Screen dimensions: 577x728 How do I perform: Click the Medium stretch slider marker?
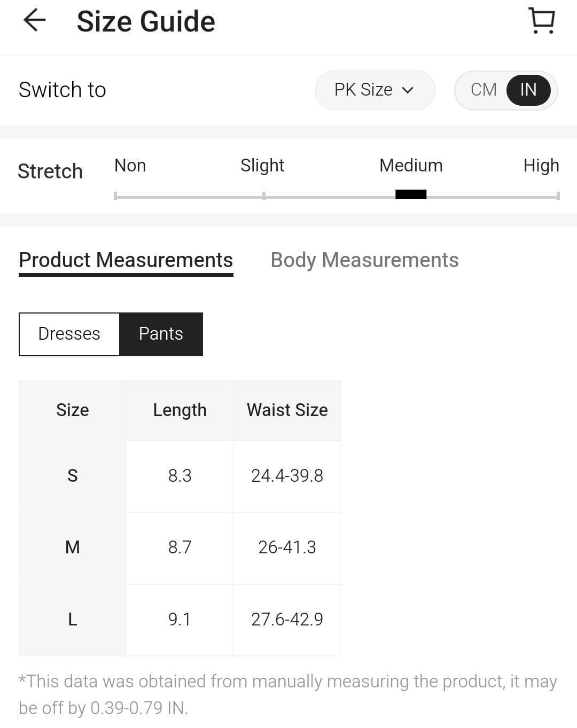(411, 195)
